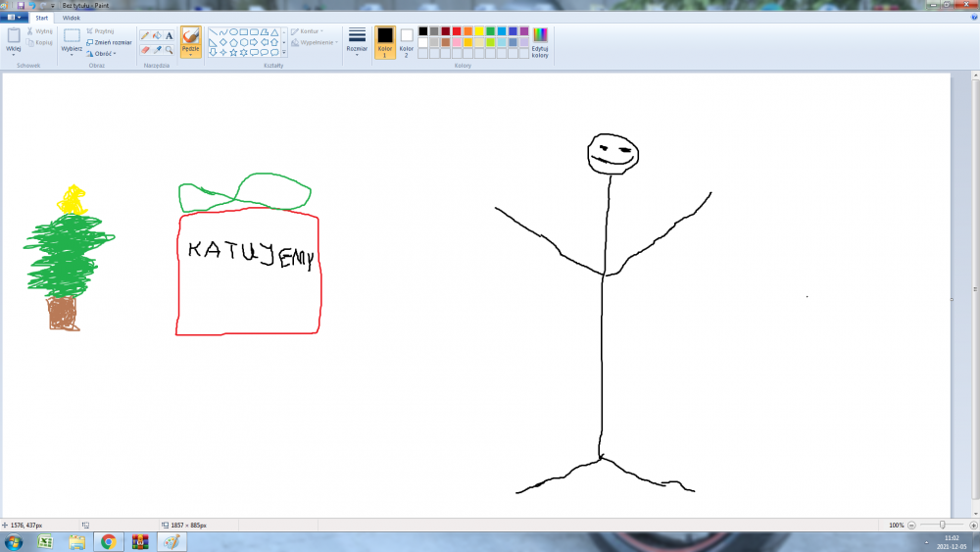Choose the right triangle shape

coord(213,42)
